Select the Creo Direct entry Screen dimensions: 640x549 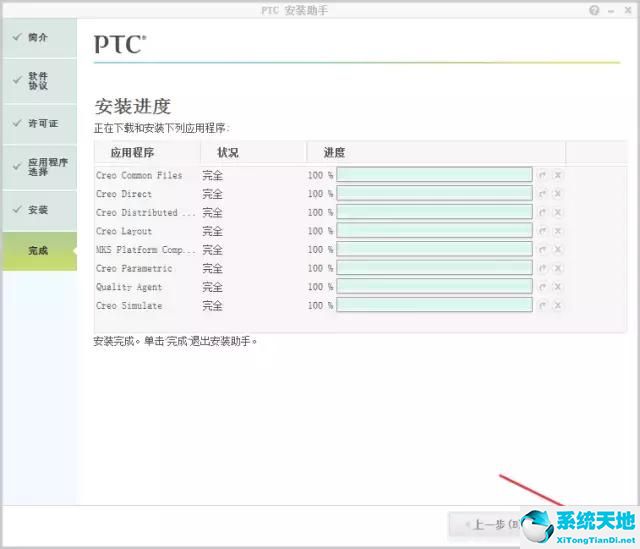point(124,194)
